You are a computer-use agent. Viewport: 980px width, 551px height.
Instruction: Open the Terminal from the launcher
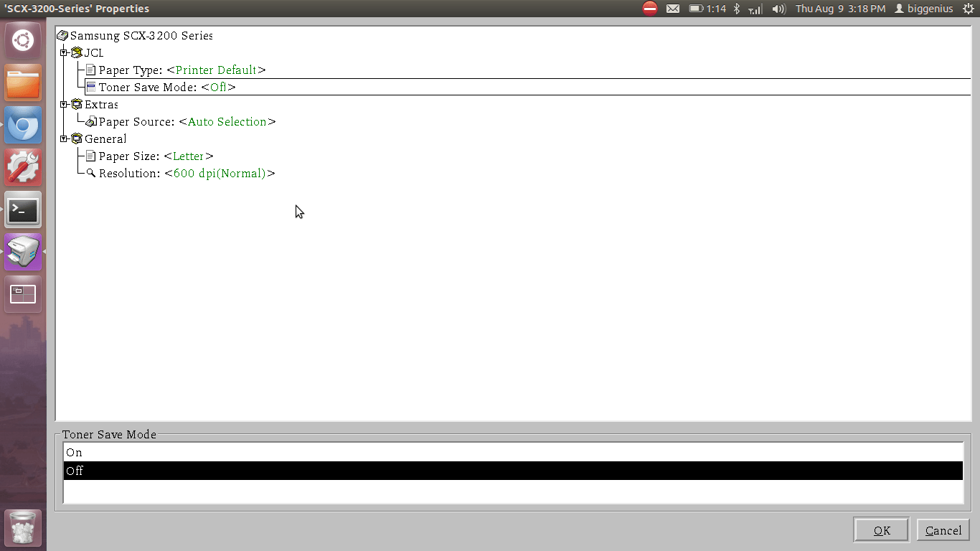[x=23, y=209]
